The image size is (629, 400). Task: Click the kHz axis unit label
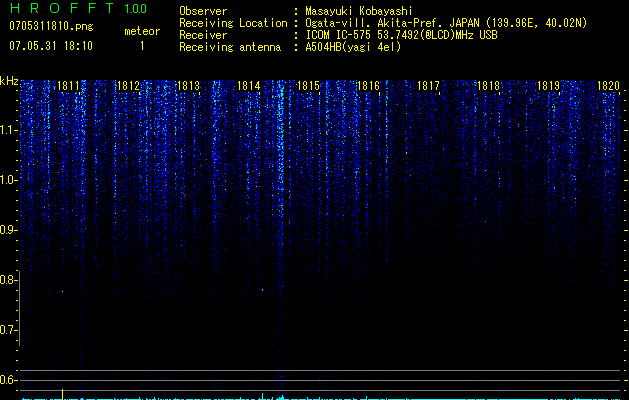click(9, 81)
